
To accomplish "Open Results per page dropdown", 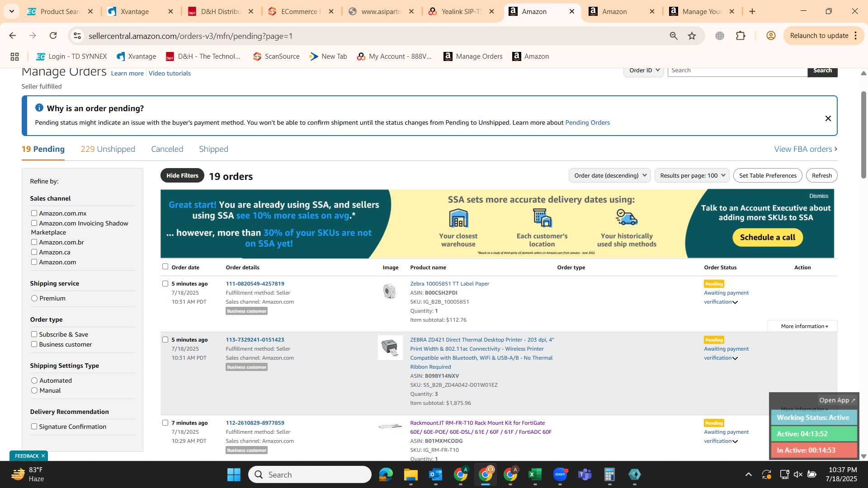I will (692, 176).
